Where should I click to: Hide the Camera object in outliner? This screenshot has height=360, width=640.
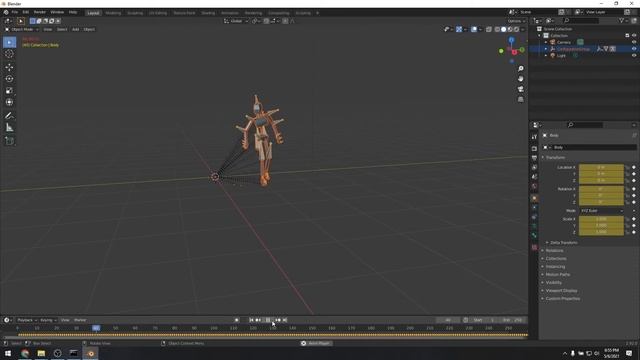634,42
